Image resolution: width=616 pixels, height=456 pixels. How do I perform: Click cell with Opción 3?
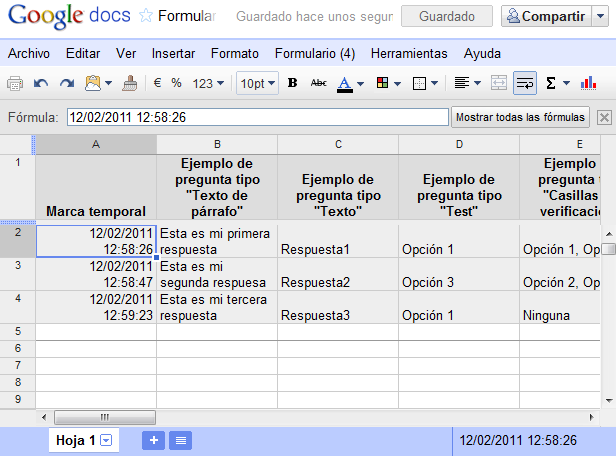(459, 274)
